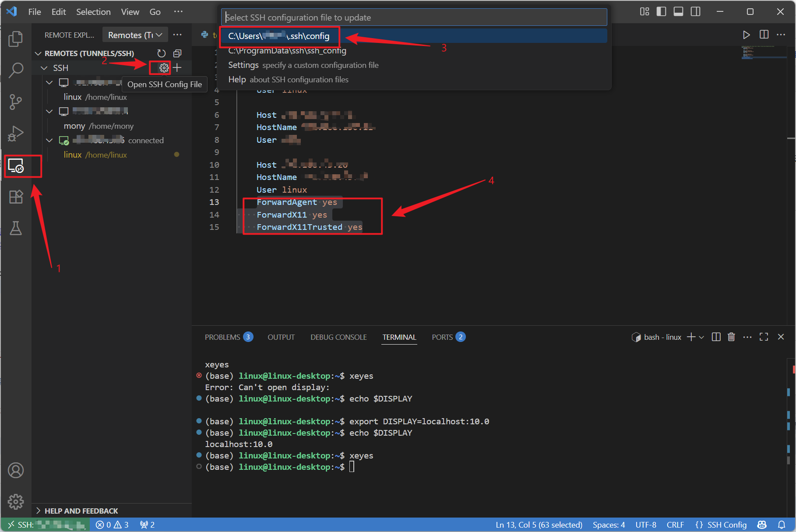Viewport: 796px width, 532px height.
Task: Toggle primary side bar visibility
Action: click(x=662, y=12)
